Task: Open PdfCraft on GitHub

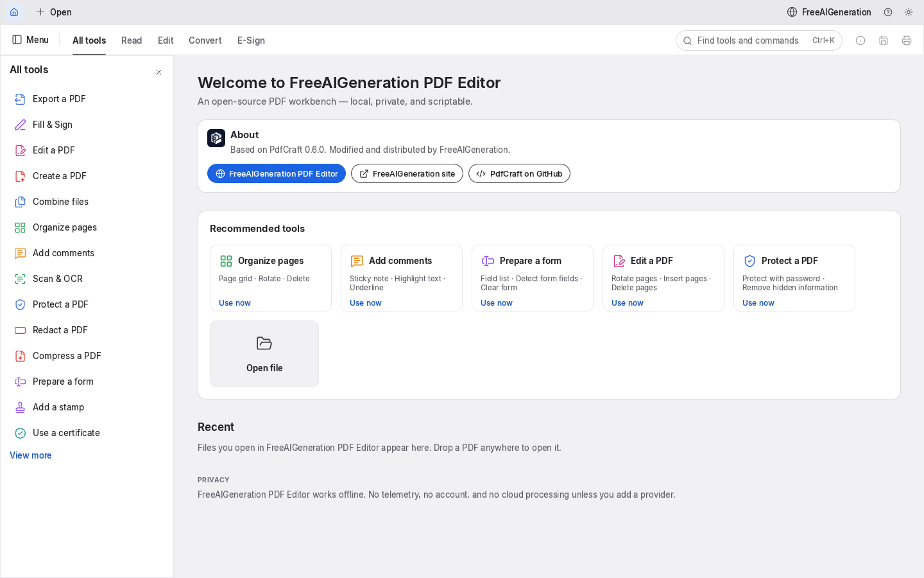Action: 519,173
